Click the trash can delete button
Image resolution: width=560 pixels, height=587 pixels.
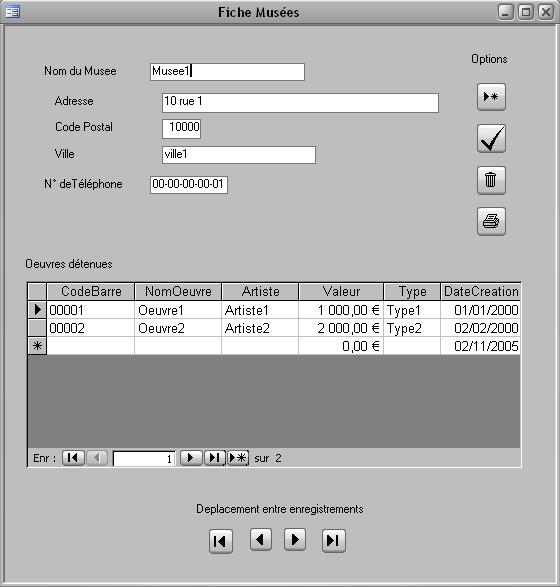coord(491,180)
